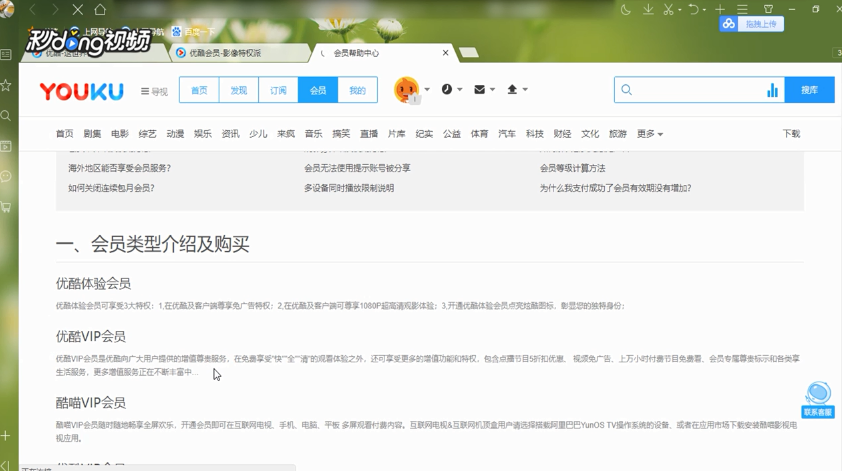
Task: Toggle night mode moon icon
Action: 626,10
